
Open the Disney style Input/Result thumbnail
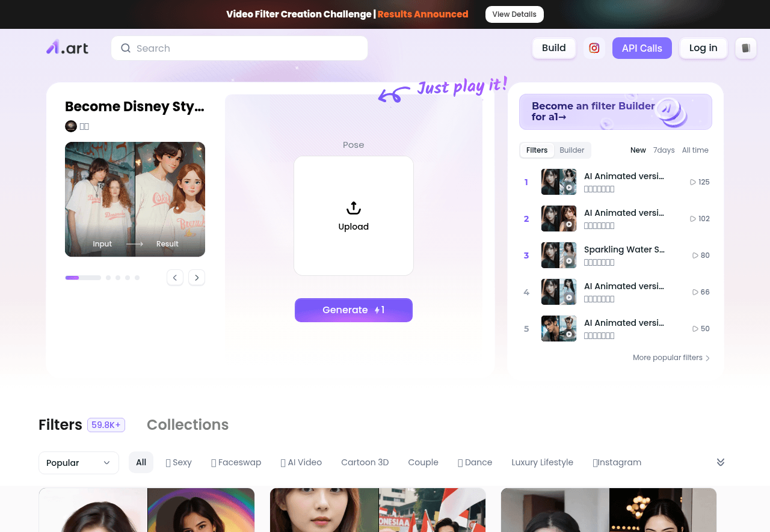tap(135, 199)
